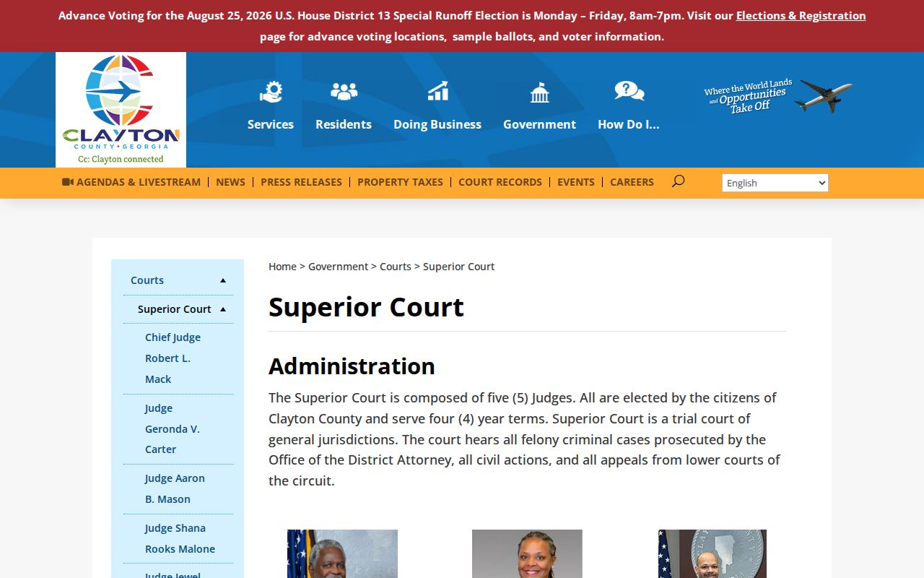Go to Events page link
Image resolution: width=924 pixels, height=578 pixels.
576,182
